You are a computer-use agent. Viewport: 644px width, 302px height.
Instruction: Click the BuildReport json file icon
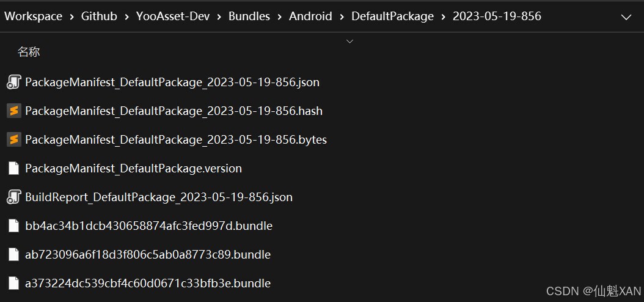click(x=13, y=197)
